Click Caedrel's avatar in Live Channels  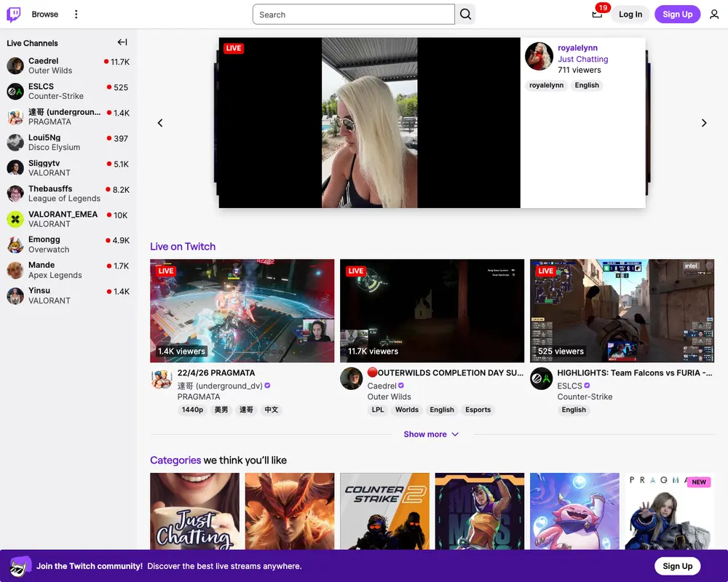coord(15,66)
